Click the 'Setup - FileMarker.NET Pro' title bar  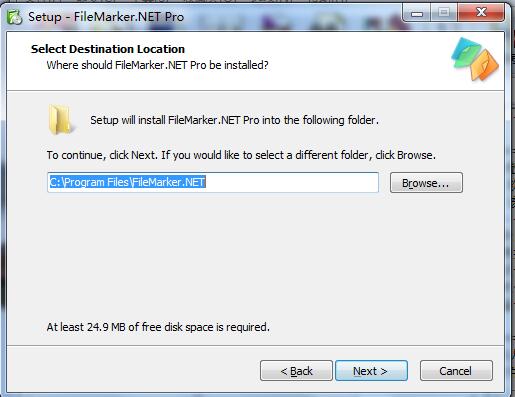(x=106, y=17)
